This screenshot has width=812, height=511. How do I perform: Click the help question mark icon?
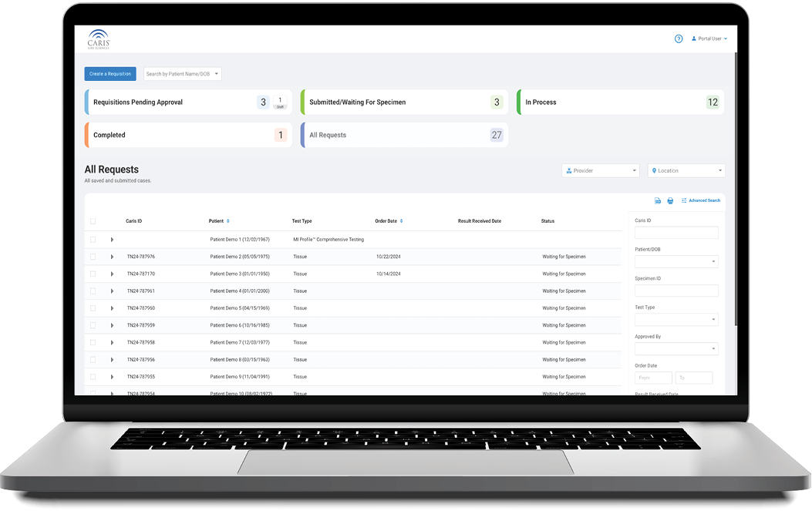[679, 39]
